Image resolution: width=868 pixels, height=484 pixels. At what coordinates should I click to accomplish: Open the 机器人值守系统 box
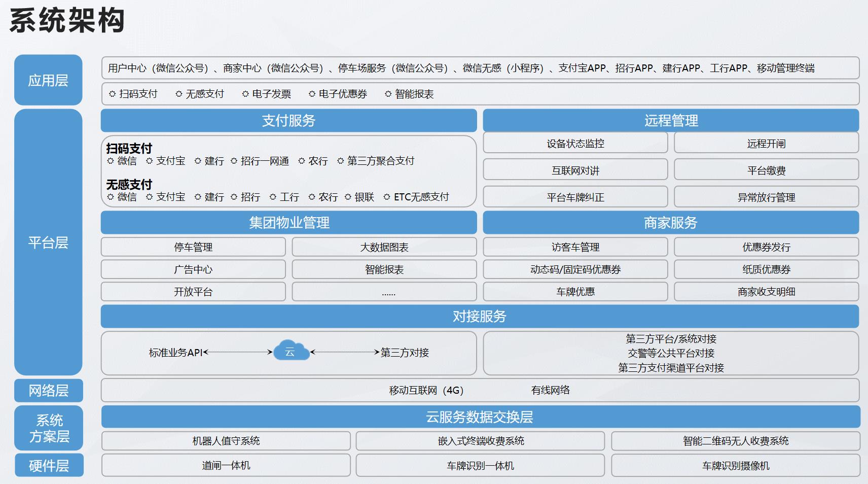(226, 441)
